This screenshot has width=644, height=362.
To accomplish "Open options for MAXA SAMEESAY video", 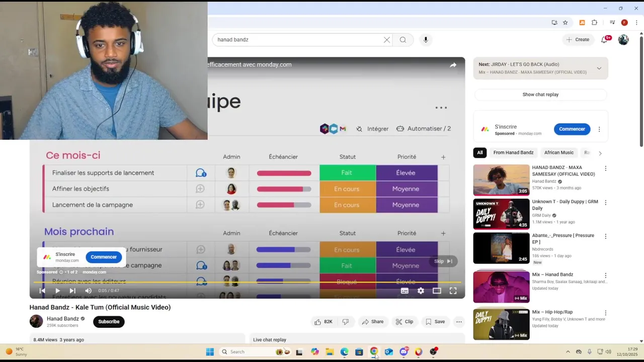I will 605,168.
